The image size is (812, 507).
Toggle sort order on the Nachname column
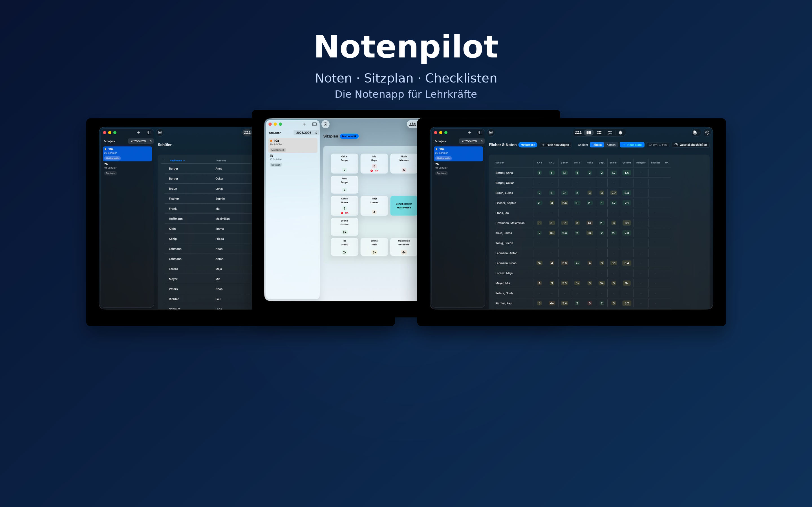point(177,160)
